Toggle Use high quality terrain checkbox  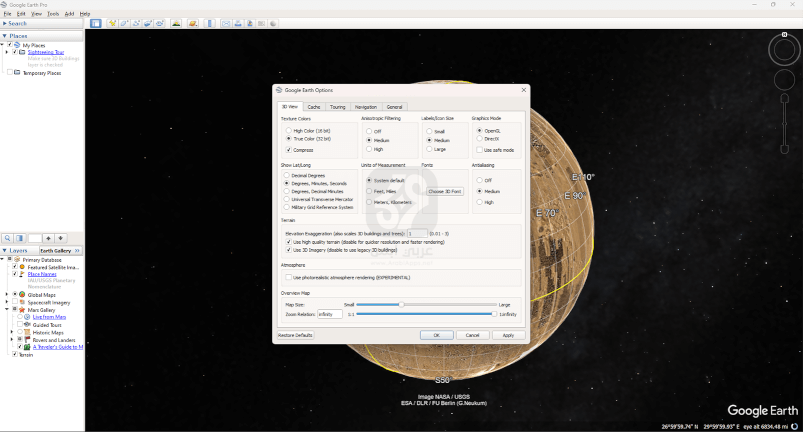click(289, 242)
